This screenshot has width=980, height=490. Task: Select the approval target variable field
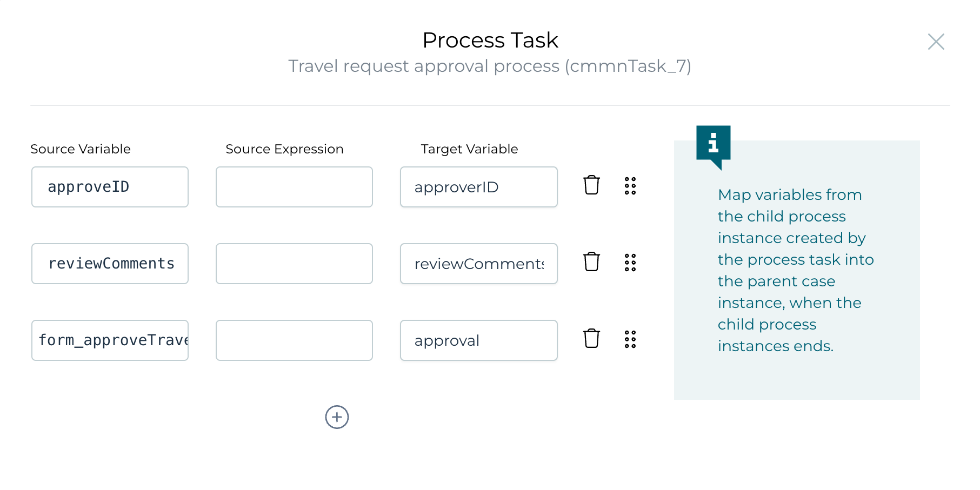[x=478, y=340]
